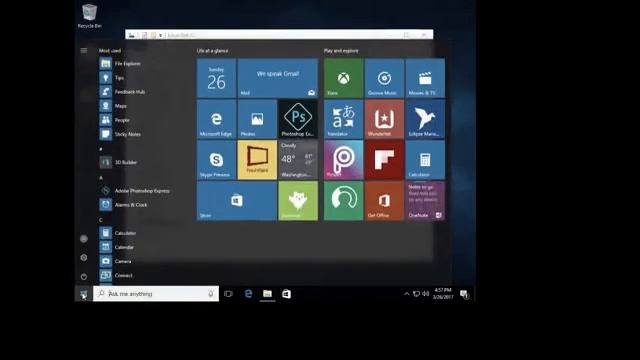Focus the 'Ask me anything' search box
Image resolution: width=640 pixels, height=360 pixels.
(x=156, y=294)
